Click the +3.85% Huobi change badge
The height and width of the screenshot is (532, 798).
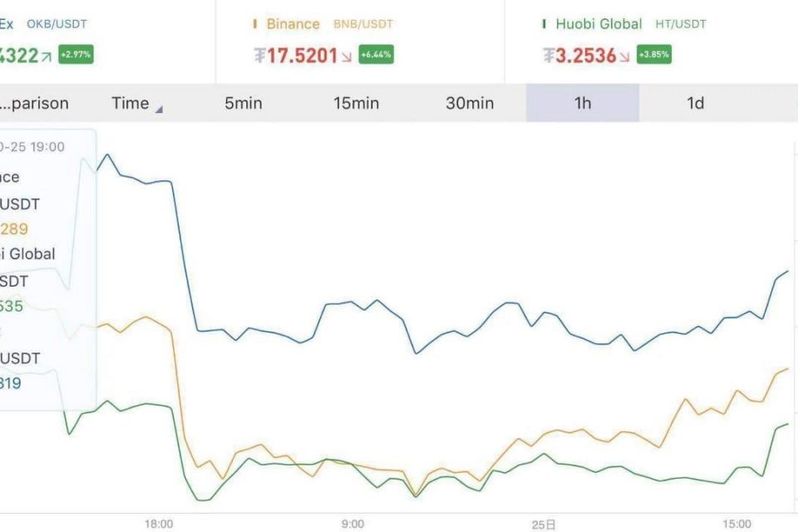click(654, 55)
